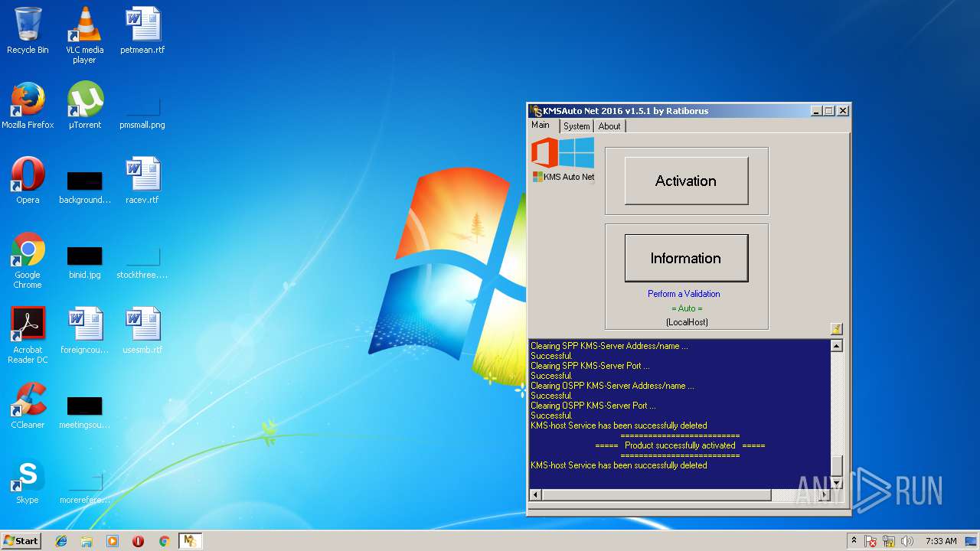Open the Recycle Bin desktop icon
Viewport: 980px width, 551px height.
tap(28, 31)
